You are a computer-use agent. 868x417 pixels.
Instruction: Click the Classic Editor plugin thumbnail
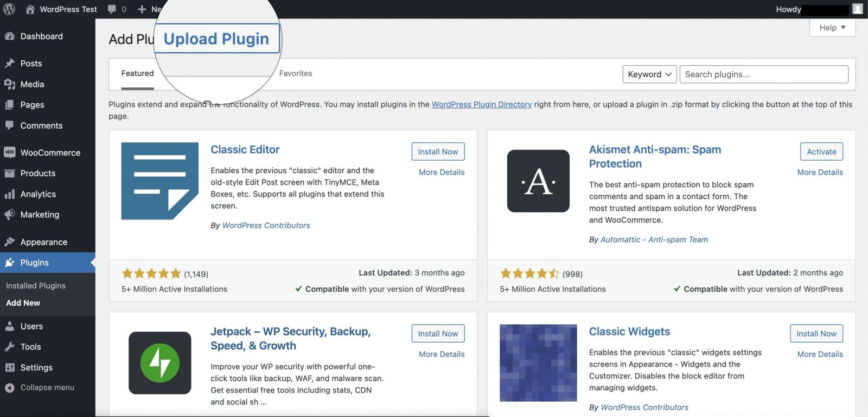click(159, 181)
